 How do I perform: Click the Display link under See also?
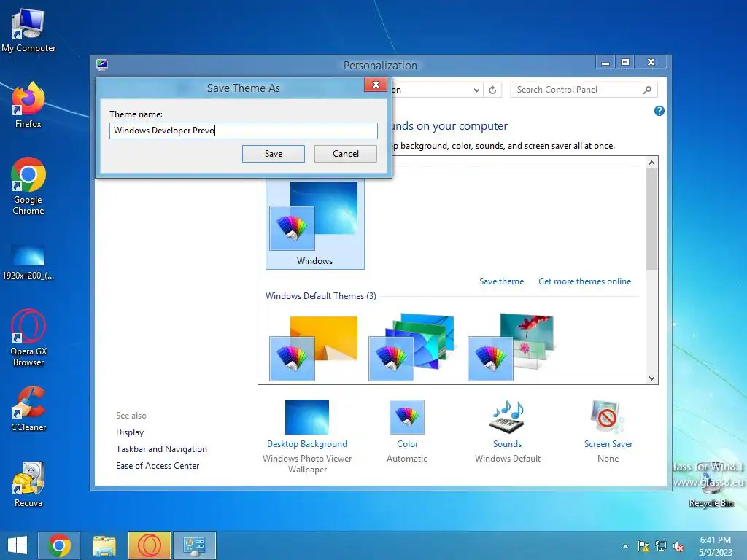tap(130, 432)
